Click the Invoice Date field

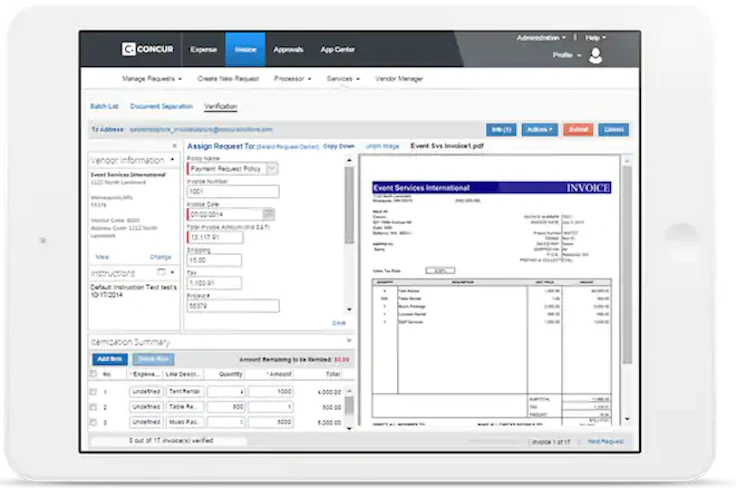[225, 214]
